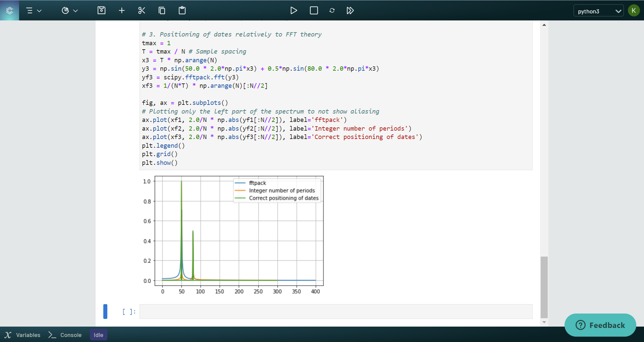Open user profile menu via K avatar

click(634, 10)
